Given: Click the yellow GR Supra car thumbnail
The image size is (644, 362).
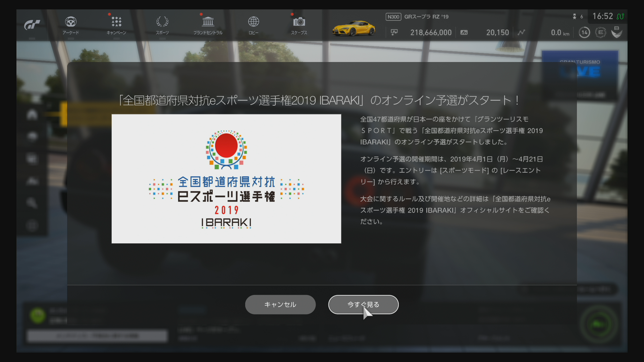Looking at the screenshot, I should pos(354,28).
